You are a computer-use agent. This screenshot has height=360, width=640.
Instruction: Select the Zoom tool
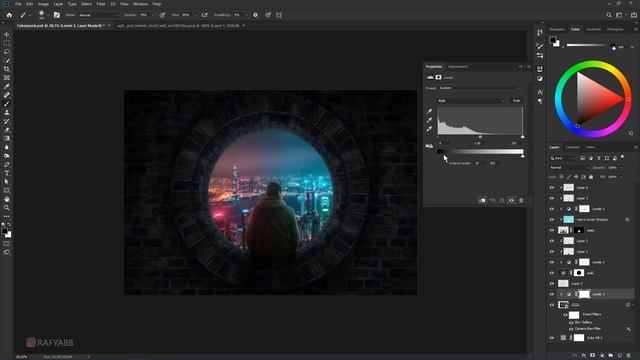click(x=7, y=208)
